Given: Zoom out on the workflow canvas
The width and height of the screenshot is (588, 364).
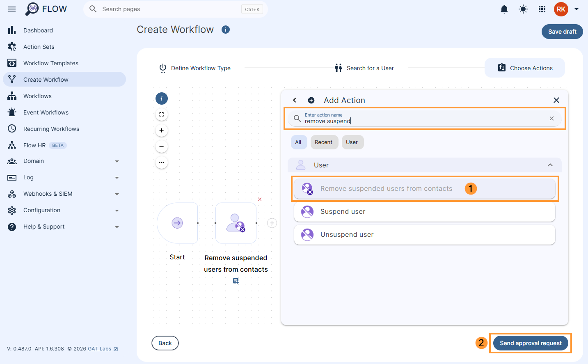Looking at the screenshot, I should [162, 147].
